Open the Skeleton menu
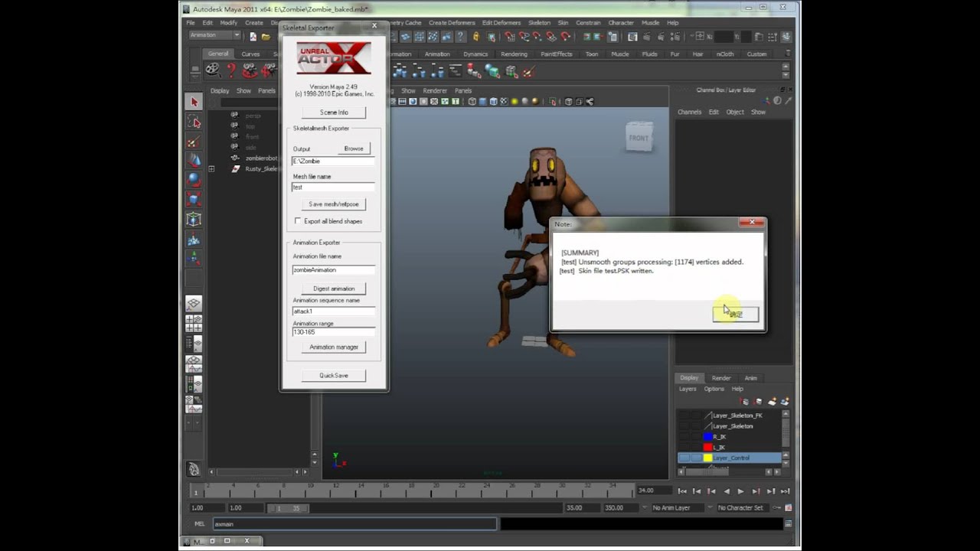This screenshot has height=551, width=980. tap(539, 23)
